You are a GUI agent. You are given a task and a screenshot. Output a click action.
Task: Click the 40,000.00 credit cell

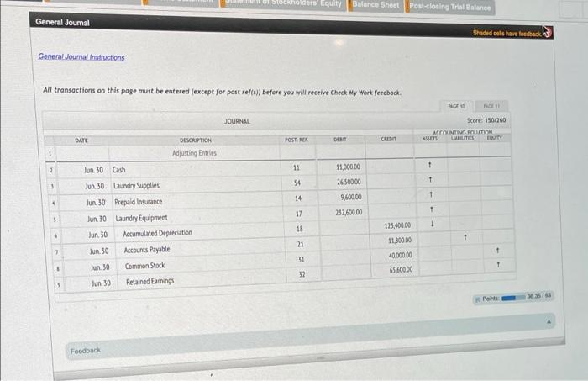coord(394,255)
